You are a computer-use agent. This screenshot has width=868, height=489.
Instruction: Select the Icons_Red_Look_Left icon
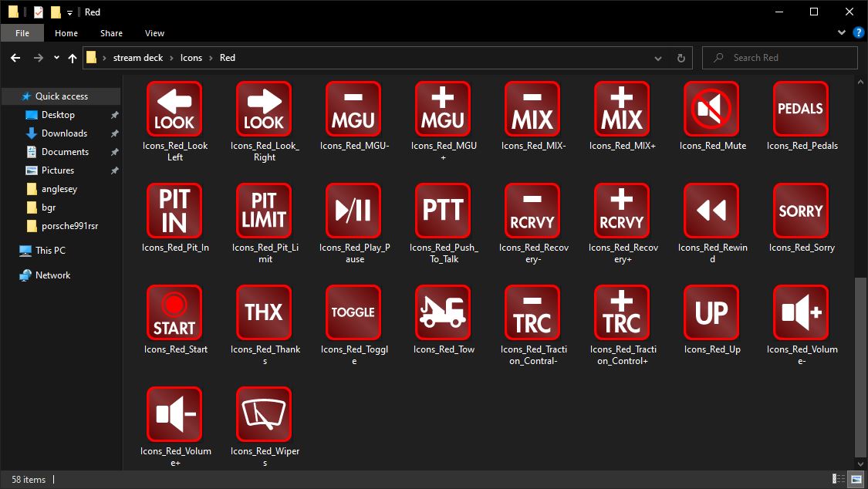point(174,108)
